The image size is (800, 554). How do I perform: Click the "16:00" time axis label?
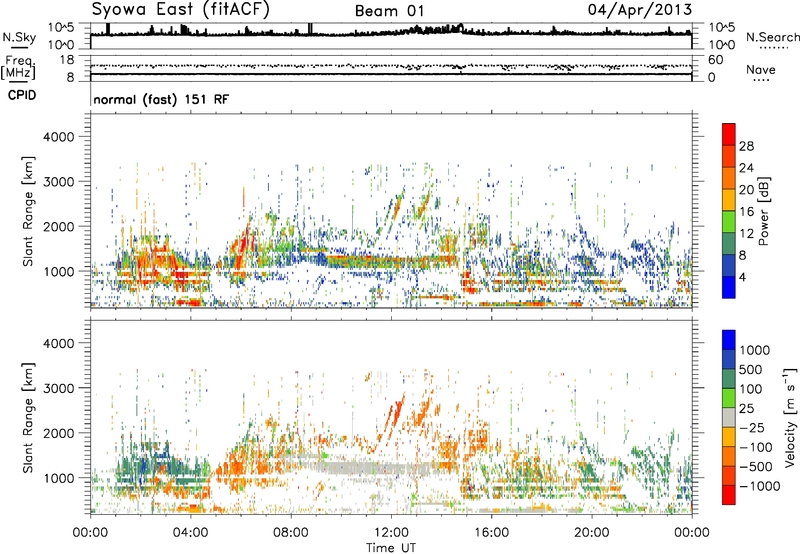491,533
